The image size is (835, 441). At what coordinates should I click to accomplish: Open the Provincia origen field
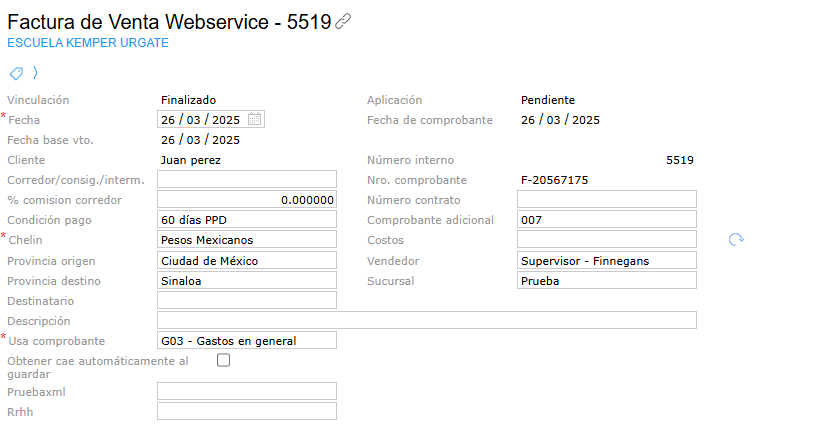(246, 260)
